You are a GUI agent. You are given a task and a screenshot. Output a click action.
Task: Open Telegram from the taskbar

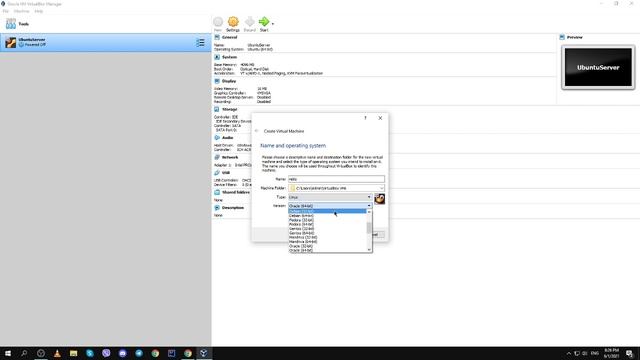click(x=139, y=353)
